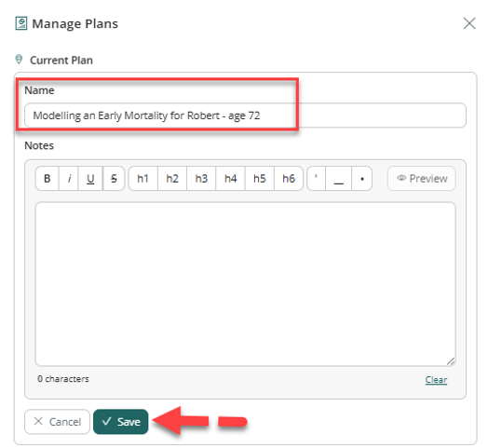Cancel editing the plan
The width and height of the screenshot is (488, 448).
pyautogui.click(x=57, y=422)
